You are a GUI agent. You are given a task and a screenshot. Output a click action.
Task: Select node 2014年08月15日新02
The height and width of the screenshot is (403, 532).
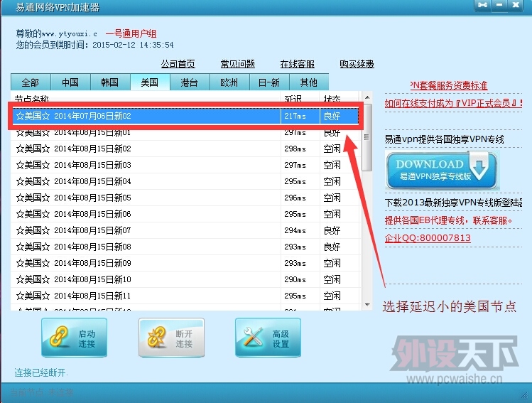[x=185, y=149]
